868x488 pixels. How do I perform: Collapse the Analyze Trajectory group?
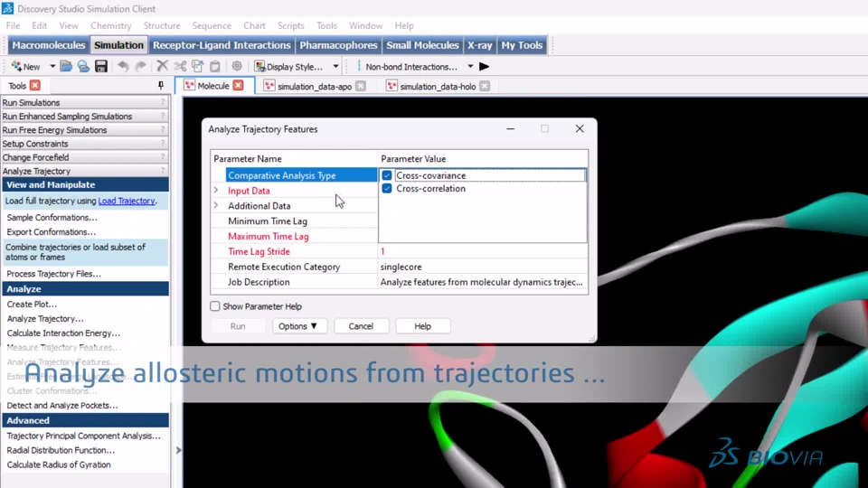pyautogui.click(x=84, y=171)
